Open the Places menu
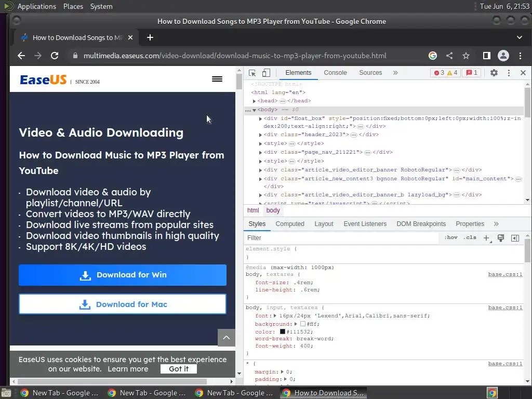The width and height of the screenshot is (532, 399). (73, 6)
